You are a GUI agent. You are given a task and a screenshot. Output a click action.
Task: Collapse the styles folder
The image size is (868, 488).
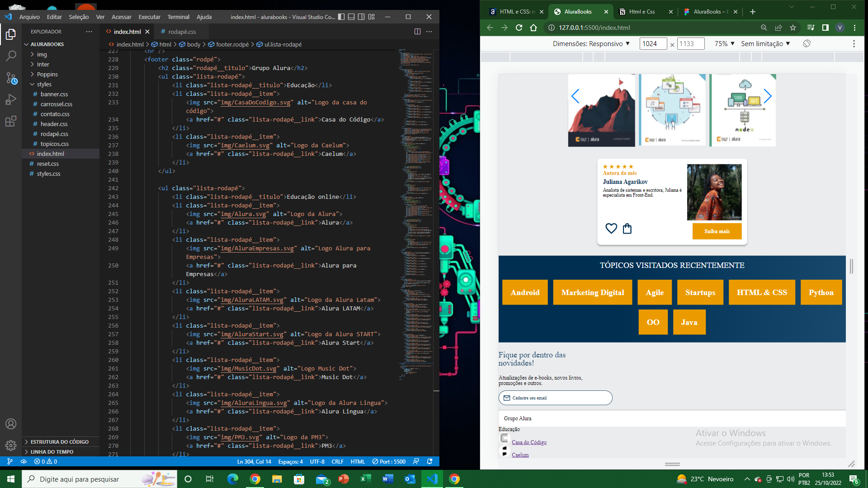(61, 84)
